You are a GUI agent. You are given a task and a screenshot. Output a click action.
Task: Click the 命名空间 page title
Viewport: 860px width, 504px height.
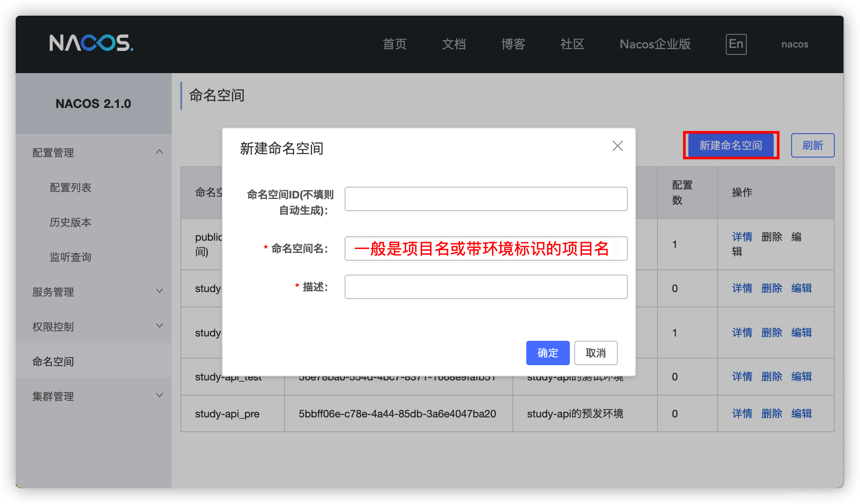[x=217, y=95]
